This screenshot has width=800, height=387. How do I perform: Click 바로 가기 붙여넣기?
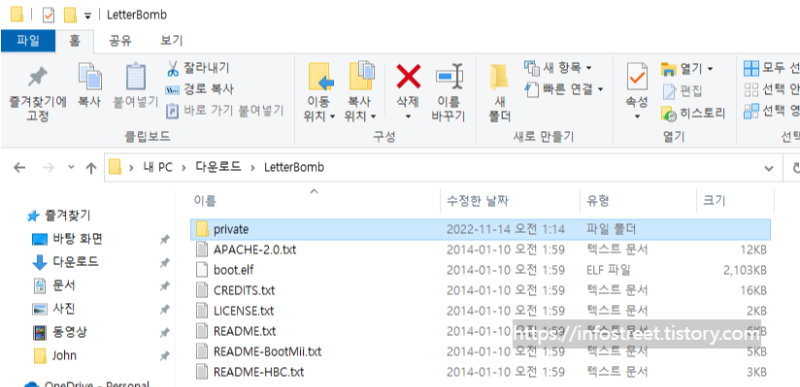[x=225, y=110]
